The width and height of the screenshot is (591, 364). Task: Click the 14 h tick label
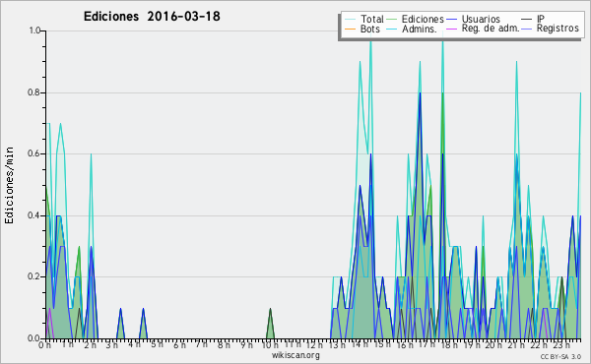(360, 344)
